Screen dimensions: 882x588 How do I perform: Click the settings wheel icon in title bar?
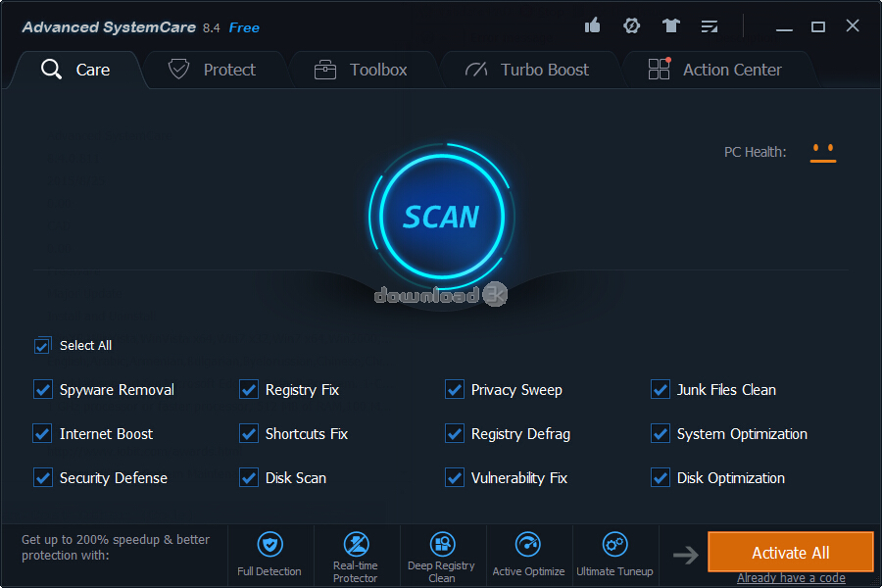[x=632, y=25]
